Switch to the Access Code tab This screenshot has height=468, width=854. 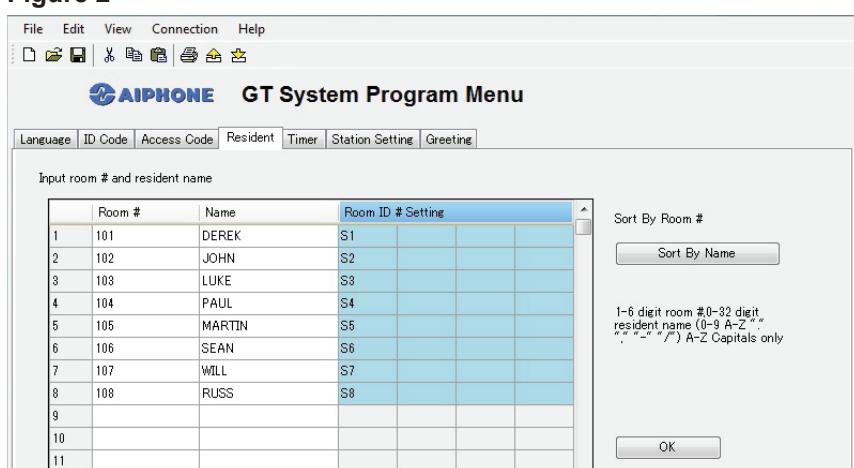pyautogui.click(x=177, y=139)
